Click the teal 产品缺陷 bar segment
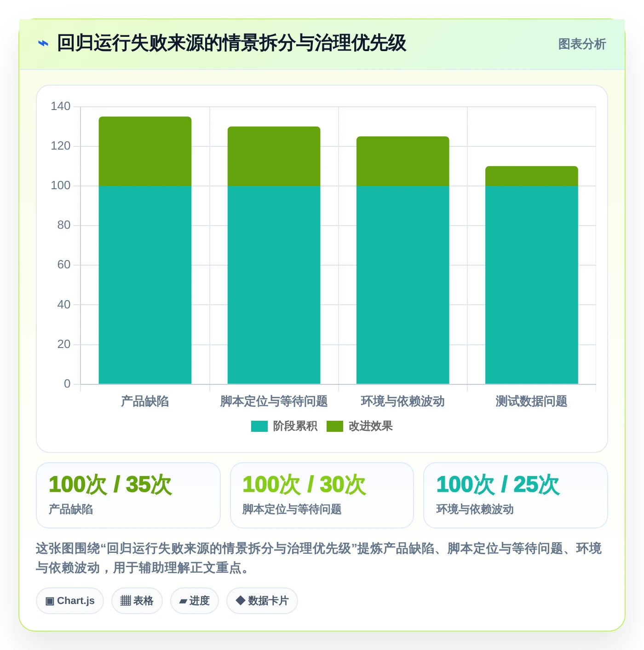The image size is (644, 650). (145, 285)
